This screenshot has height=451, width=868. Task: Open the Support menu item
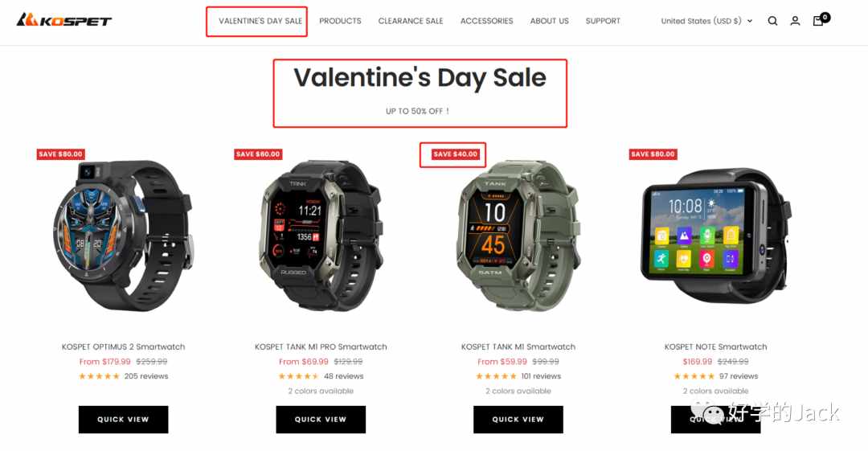pos(603,21)
